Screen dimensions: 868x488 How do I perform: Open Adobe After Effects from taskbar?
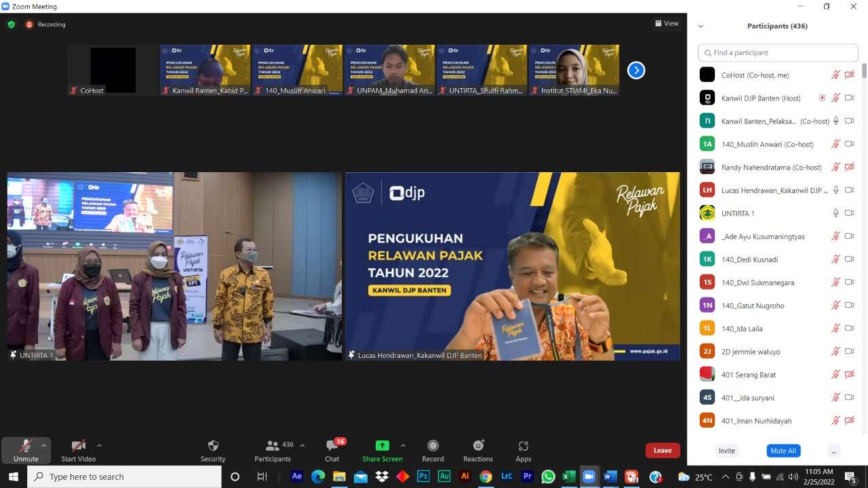(296, 476)
